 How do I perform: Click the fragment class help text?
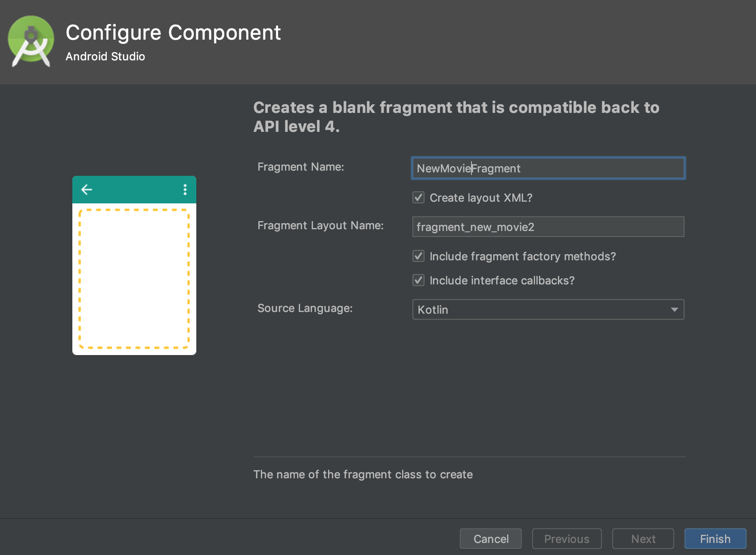[x=363, y=474]
